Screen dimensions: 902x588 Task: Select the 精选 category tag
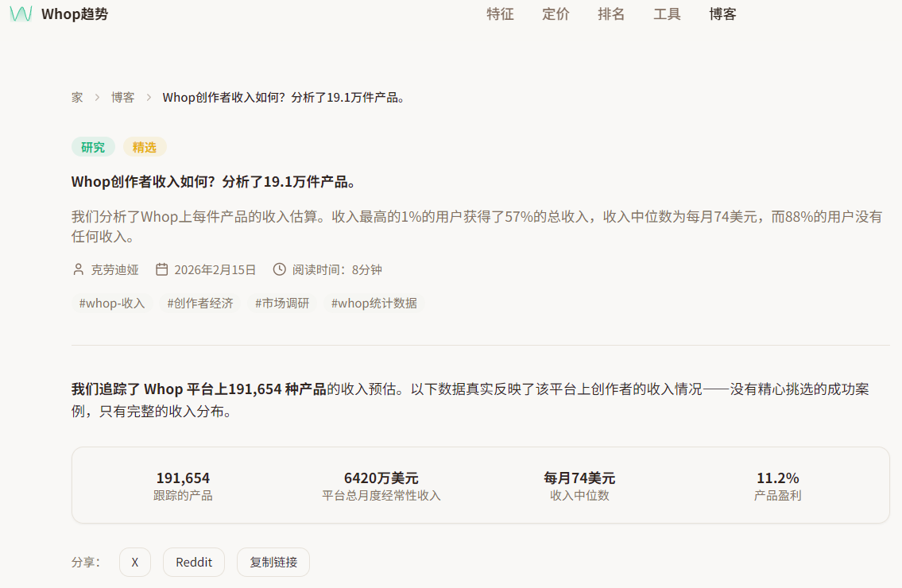click(x=145, y=147)
